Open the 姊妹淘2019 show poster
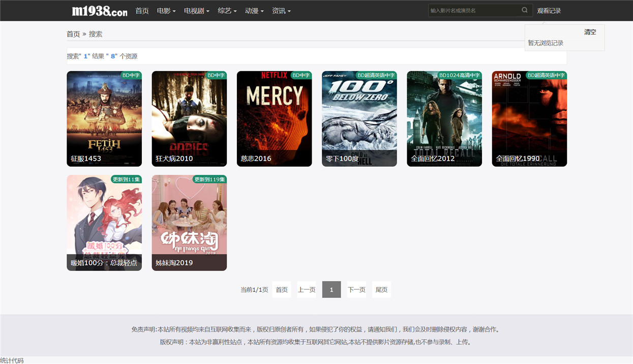 [x=189, y=223]
